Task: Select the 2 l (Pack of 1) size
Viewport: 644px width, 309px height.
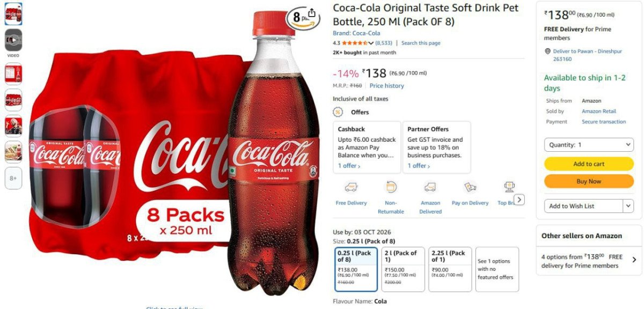Action: [x=402, y=269]
